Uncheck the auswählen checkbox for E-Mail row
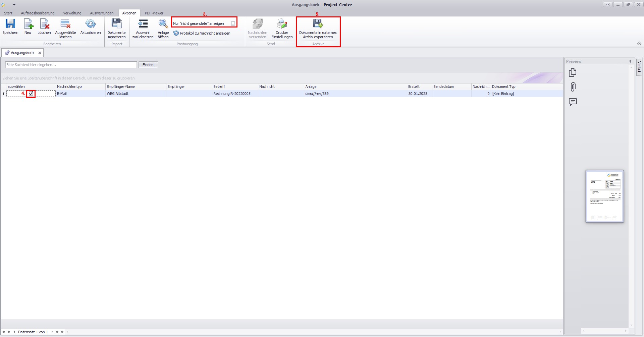The image size is (644, 337). 31,94
